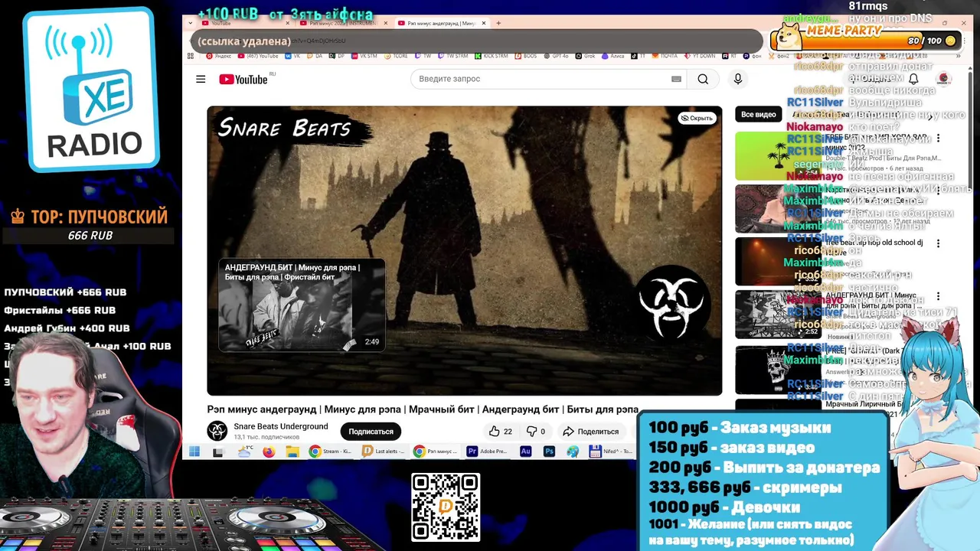
Task: Open the 'TCORE' bookmark
Action: (395, 56)
